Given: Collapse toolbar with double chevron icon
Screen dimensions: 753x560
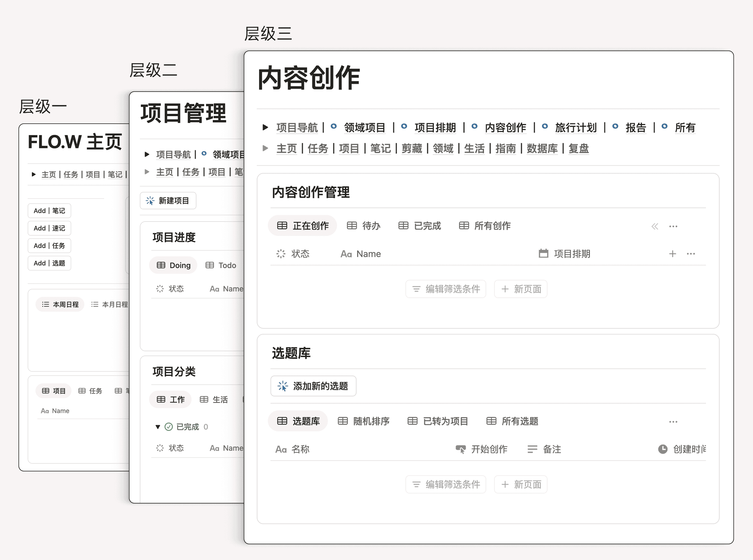Looking at the screenshot, I should click(655, 226).
